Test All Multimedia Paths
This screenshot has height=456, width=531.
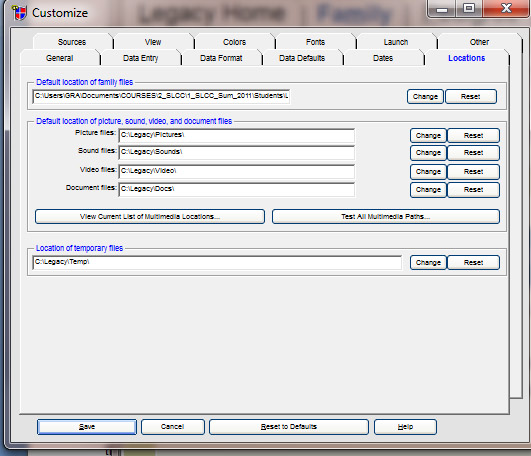[x=386, y=216]
